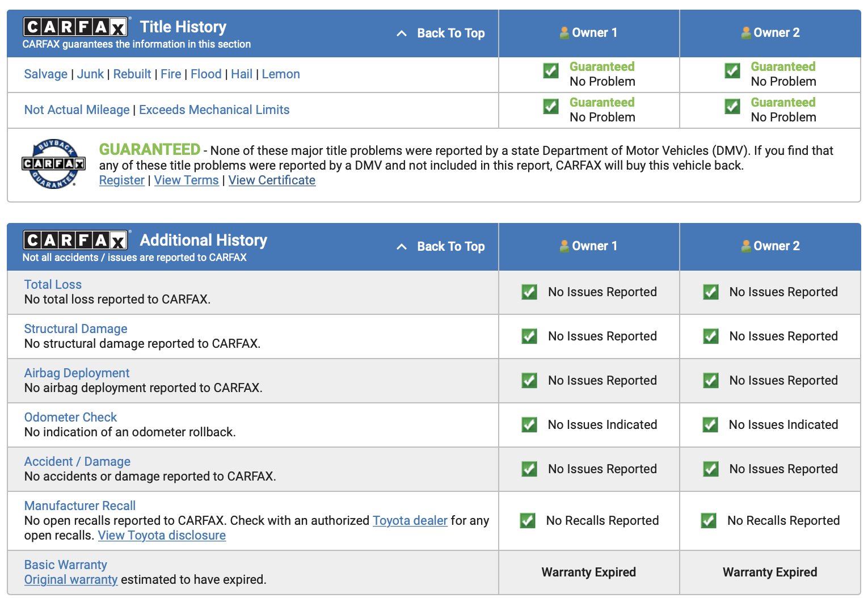Click the View Toyota disclosure link
This screenshot has width=868, height=598.
162,536
